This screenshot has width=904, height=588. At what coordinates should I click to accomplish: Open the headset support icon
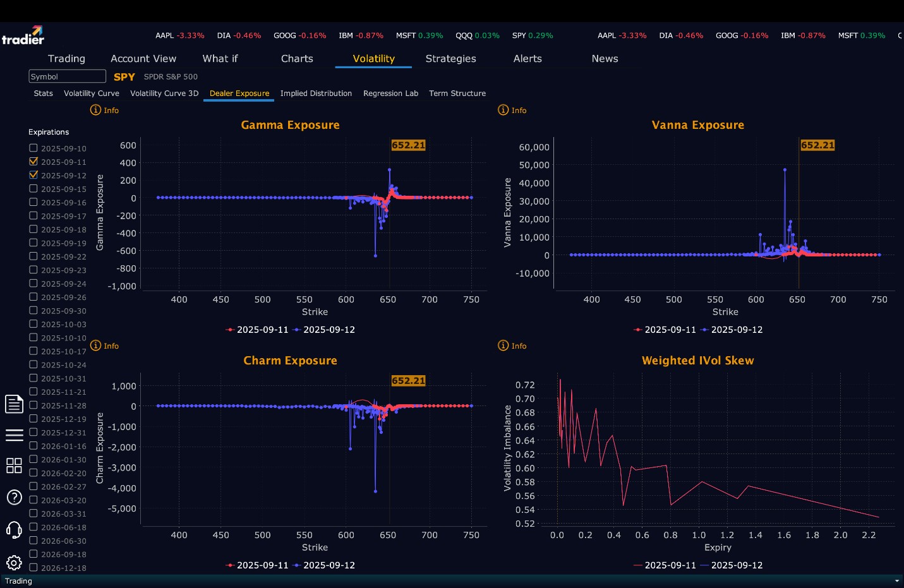[x=14, y=529]
